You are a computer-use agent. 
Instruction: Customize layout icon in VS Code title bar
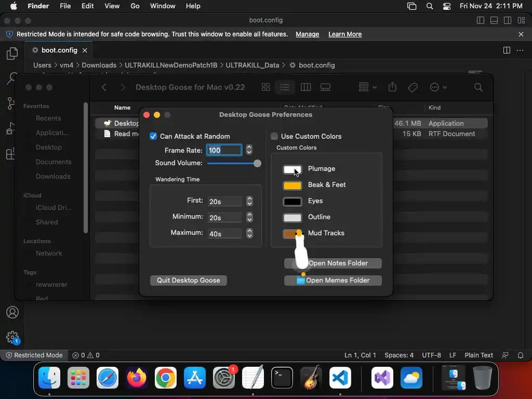tap(522, 20)
